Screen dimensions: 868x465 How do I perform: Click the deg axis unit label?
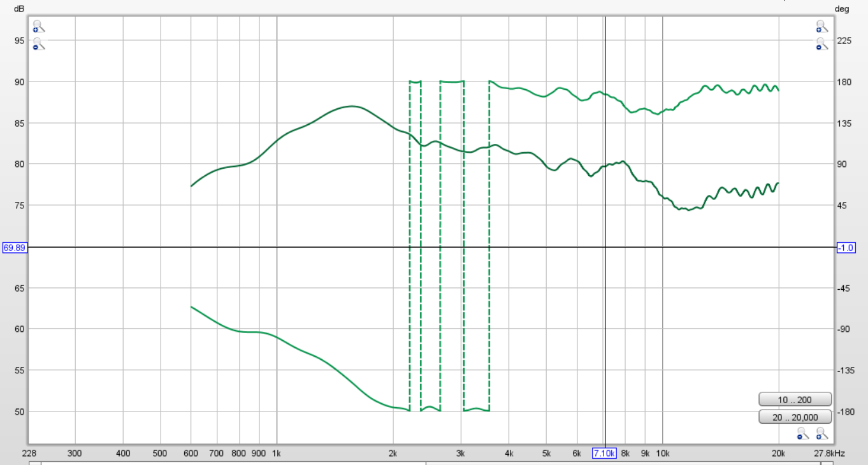point(842,9)
